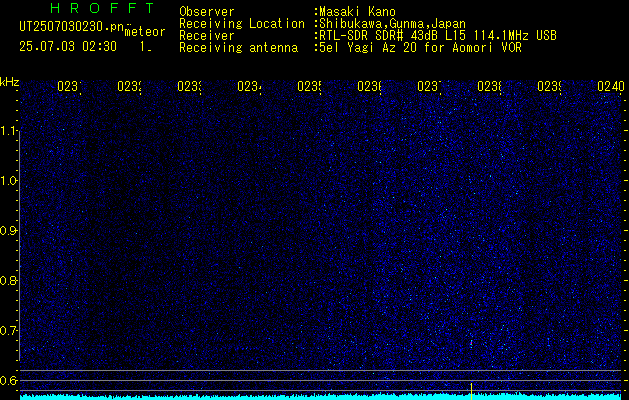The image size is (629, 400).
Task: Click the 0237 time marker
Action: 429,86
